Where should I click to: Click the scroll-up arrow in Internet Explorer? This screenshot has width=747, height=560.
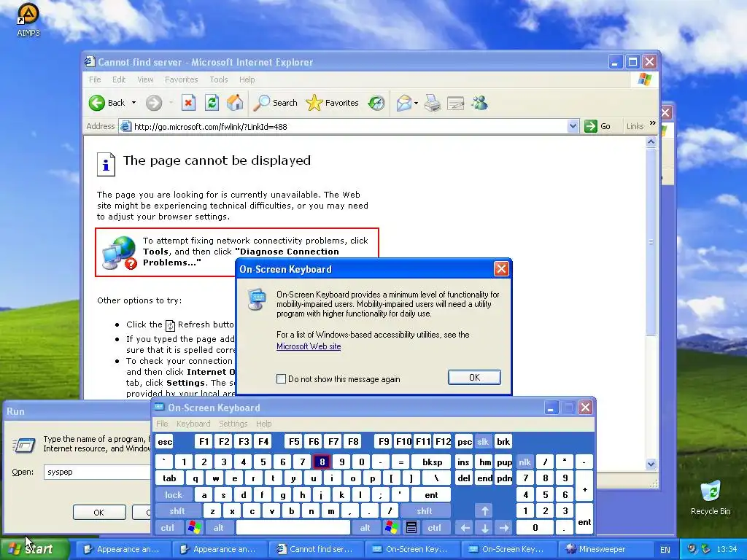click(x=651, y=142)
